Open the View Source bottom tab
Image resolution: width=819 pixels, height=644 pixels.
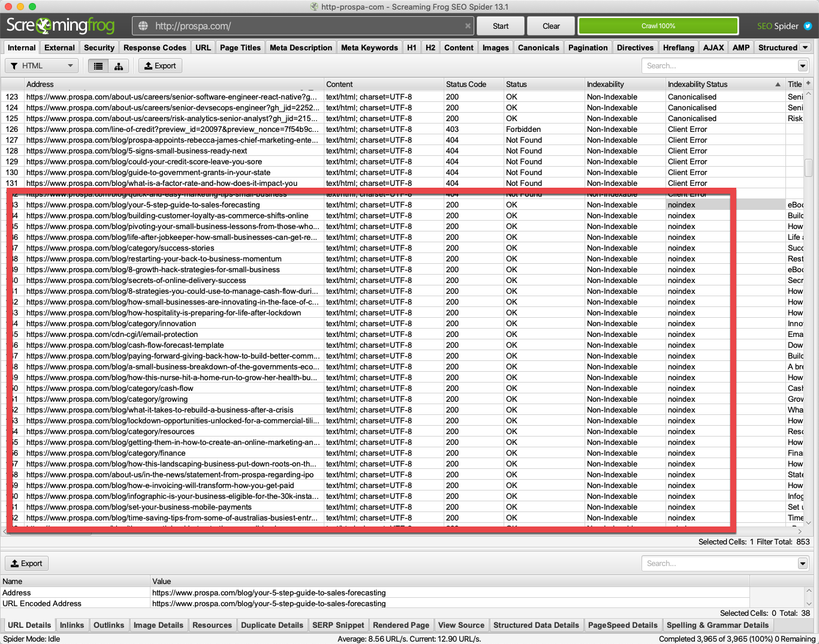[461, 625]
